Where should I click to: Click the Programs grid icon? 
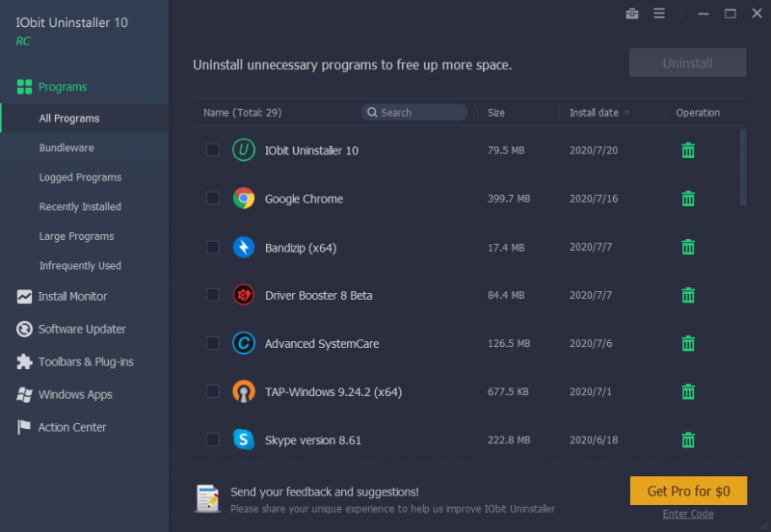point(24,87)
